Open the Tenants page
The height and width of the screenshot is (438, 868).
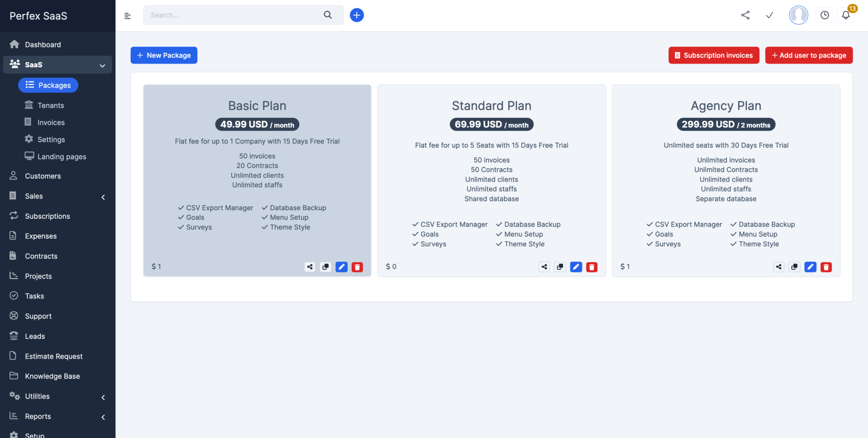(50, 105)
